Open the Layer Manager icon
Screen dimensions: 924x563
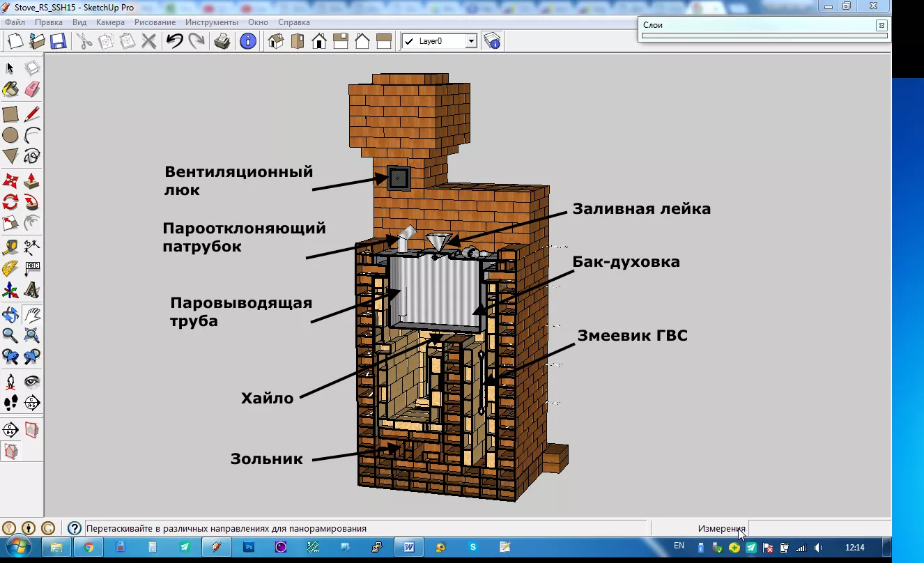pyautogui.click(x=493, y=41)
